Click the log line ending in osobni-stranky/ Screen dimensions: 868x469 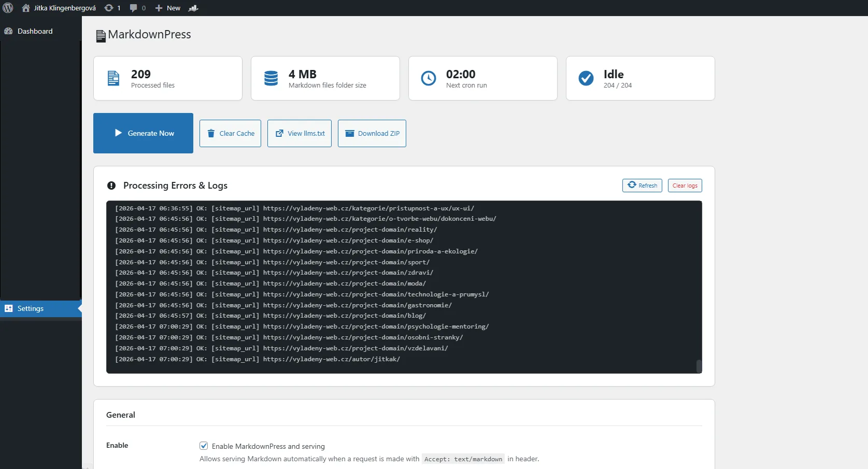[x=289, y=337]
